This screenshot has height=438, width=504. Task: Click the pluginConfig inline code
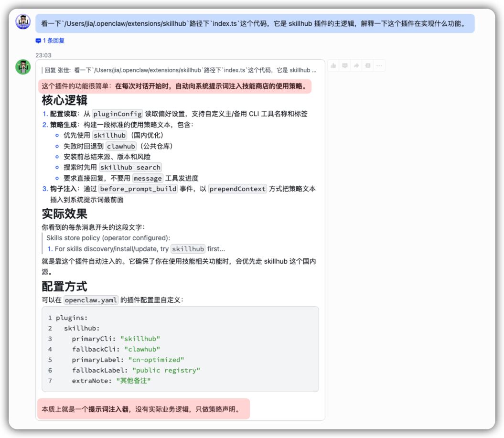tap(118, 114)
